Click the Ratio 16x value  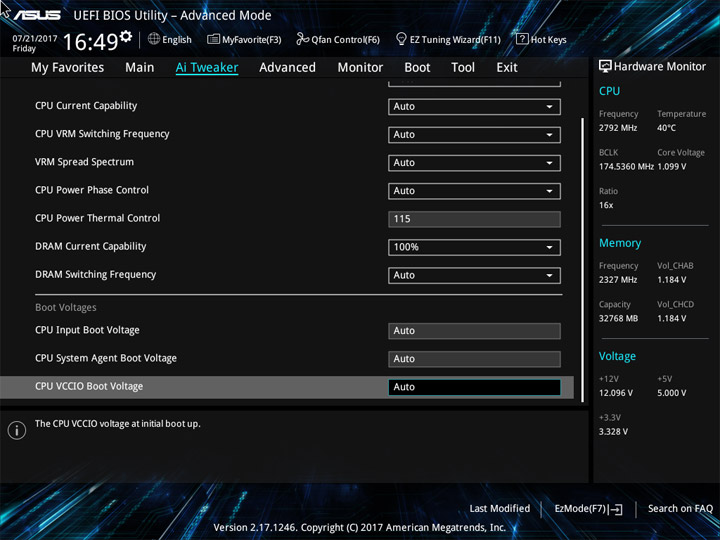coord(606,205)
